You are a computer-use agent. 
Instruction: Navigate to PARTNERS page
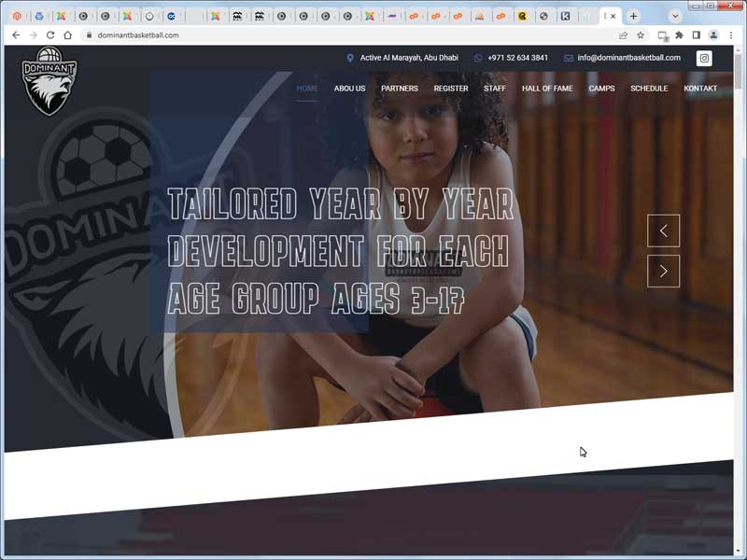point(400,88)
